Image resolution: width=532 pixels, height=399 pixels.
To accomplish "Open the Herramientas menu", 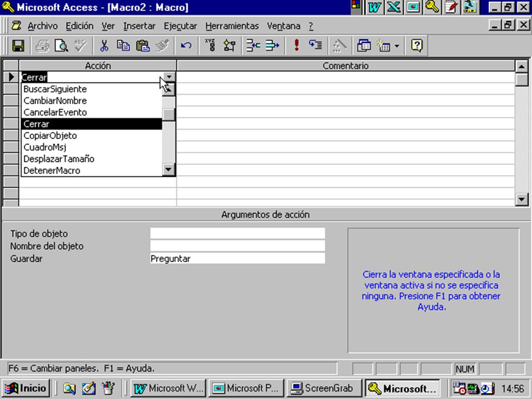I will coord(232,26).
